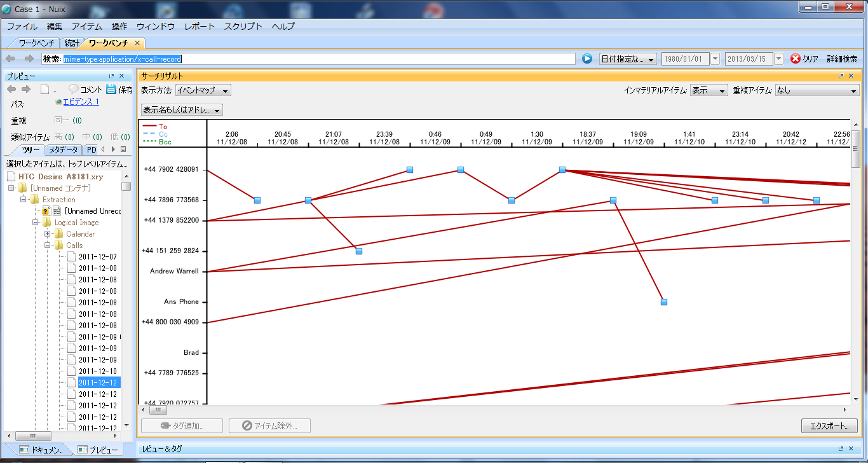Undock the サーチリザルト panel
The height and width of the screenshot is (463, 868).
click(x=841, y=76)
